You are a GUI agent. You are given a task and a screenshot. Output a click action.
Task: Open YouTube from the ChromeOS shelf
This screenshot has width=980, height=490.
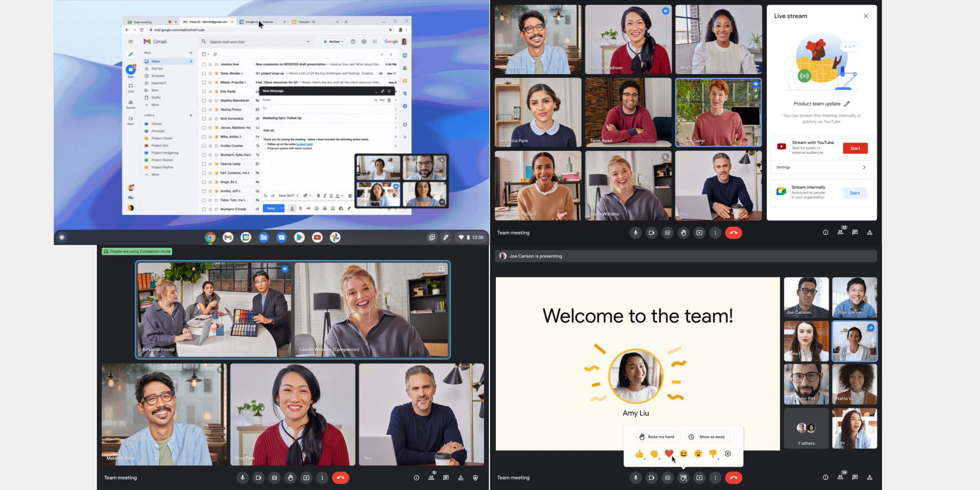point(317,237)
